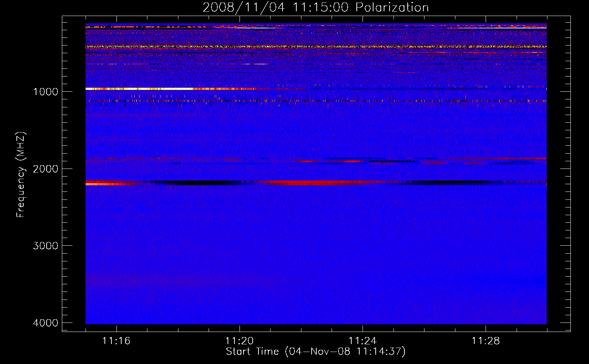This screenshot has width=589, height=364.
Task: Click the 2000 frequency tick label
Action: 46,169
